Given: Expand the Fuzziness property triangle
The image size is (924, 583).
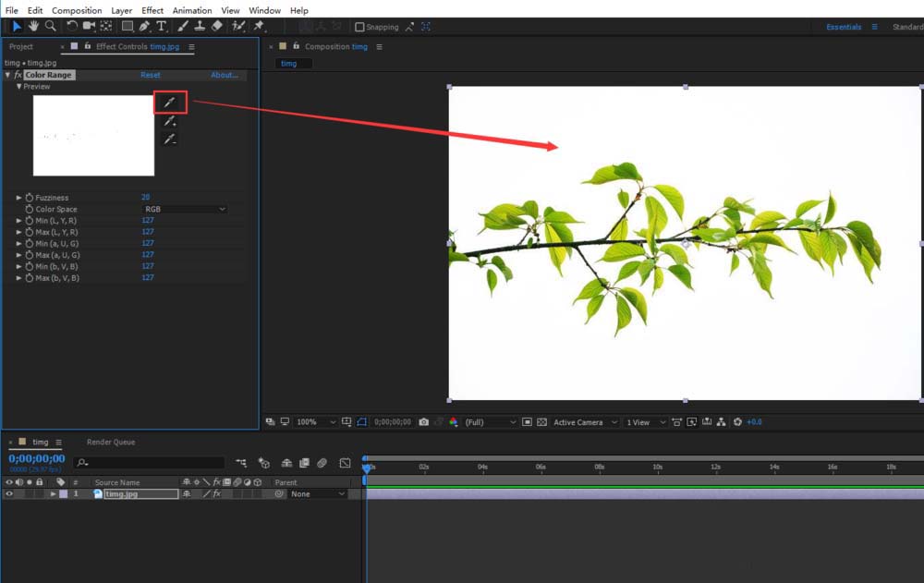Looking at the screenshot, I should [x=18, y=198].
